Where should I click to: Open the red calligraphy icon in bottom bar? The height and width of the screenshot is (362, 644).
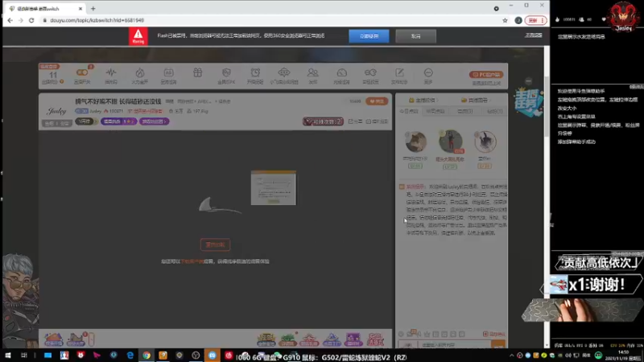pyautogui.click(x=375, y=339)
